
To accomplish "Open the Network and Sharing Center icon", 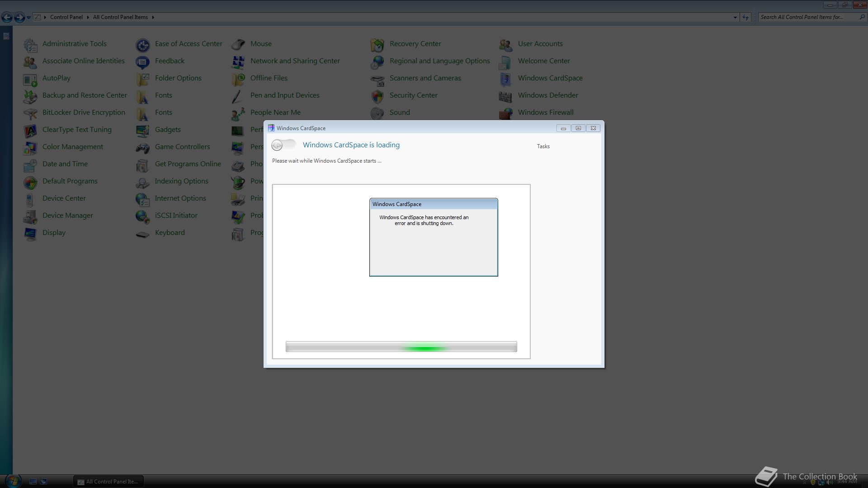I will 238,61.
